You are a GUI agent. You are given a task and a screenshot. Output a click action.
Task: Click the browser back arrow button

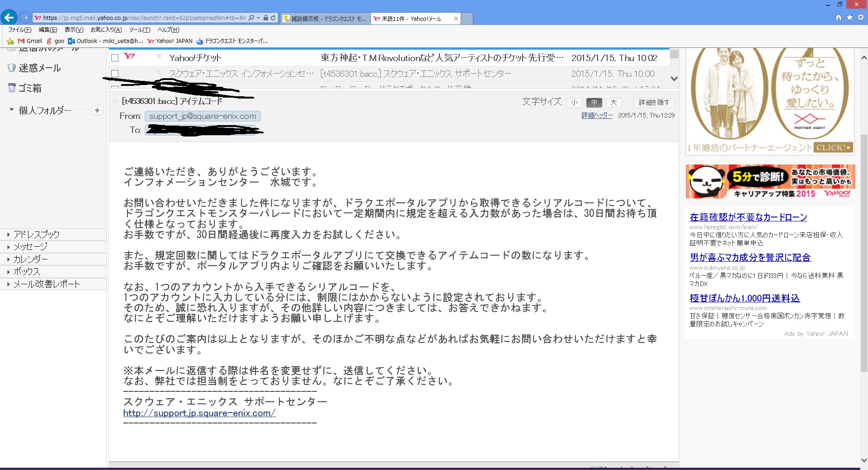9,18
